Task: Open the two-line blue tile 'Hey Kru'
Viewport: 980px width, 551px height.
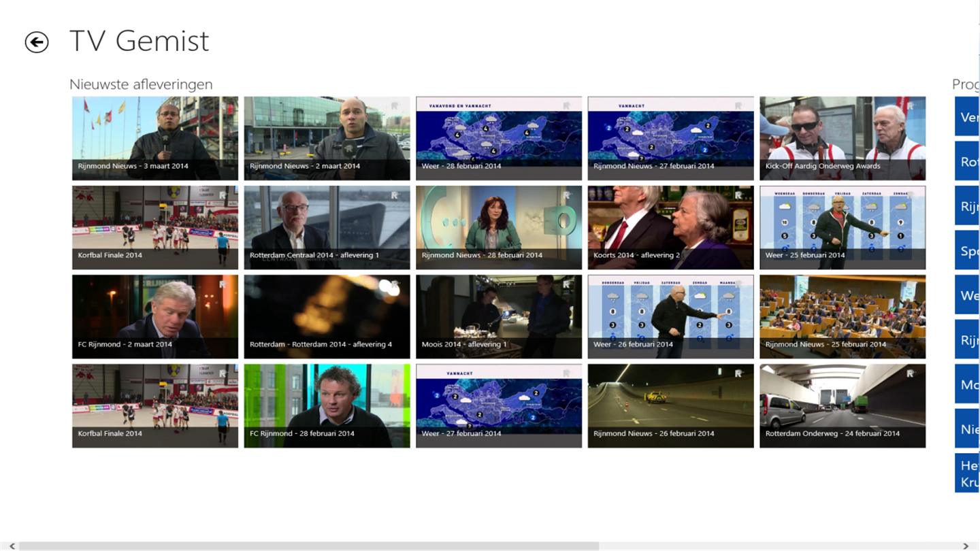Action: 967,473
